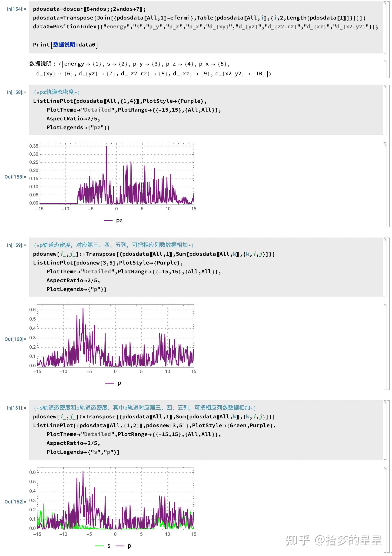Click the green s legend line swatch
Viewport: 392px width, 556px height.
coord(100,546)
